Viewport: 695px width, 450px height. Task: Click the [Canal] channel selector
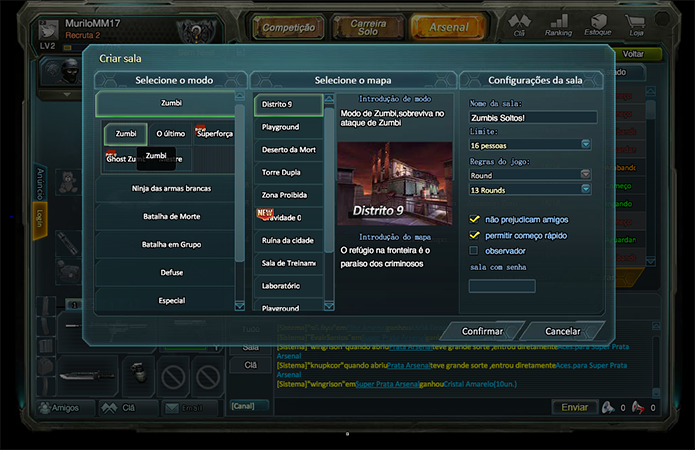[x=249, y=406]
